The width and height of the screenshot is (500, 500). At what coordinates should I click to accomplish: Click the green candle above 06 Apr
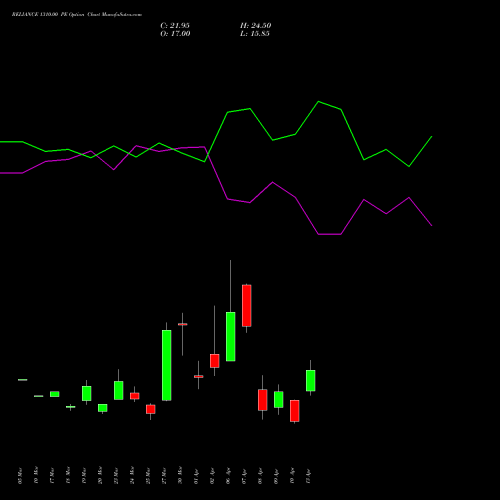click(231, 337)
